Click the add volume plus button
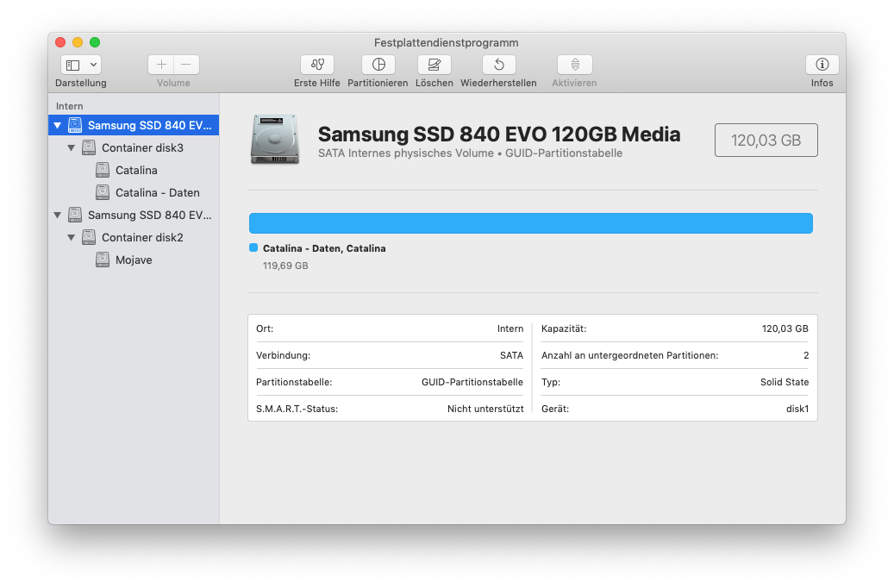The height and width of the screenshot is (588, 894). [161, 65]
